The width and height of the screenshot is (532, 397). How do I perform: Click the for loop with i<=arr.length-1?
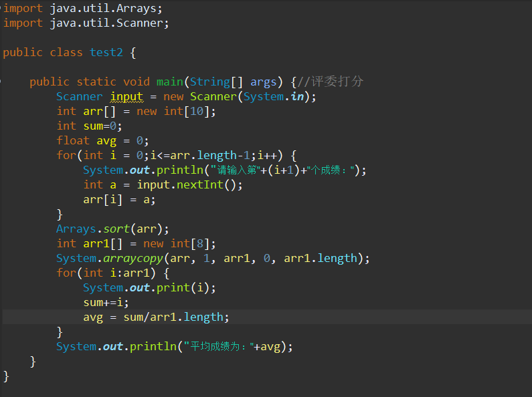[x=177, y=156]
